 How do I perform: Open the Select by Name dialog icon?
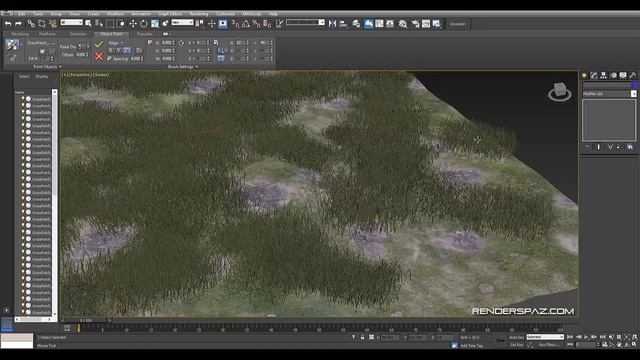(99, 24)
